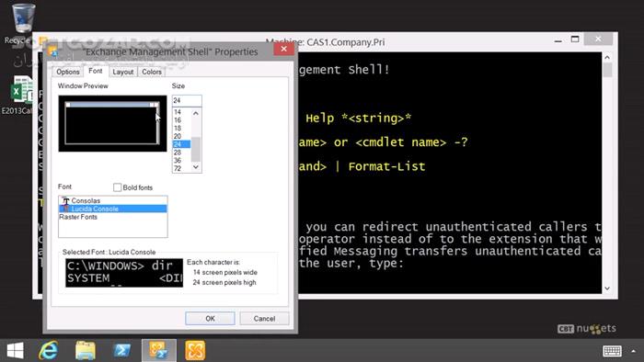Click the Cancel button
644x362 pixels.
coord(264,319)
